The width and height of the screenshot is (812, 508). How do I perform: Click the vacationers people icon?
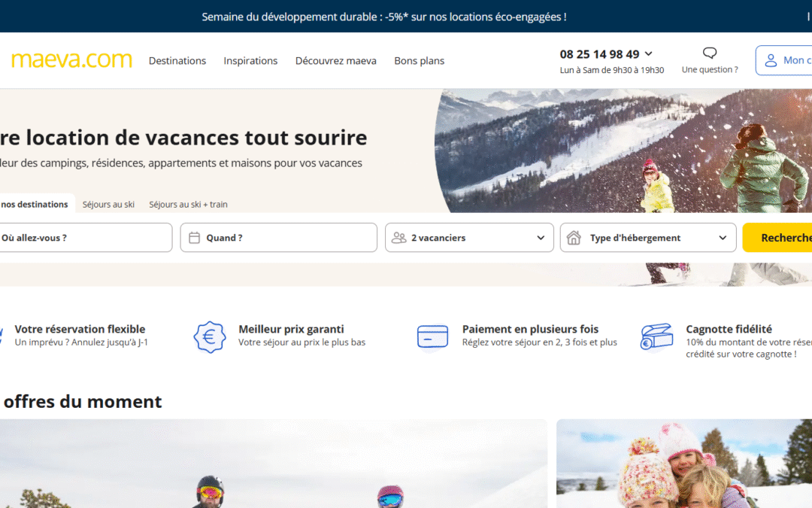(398, 238)
